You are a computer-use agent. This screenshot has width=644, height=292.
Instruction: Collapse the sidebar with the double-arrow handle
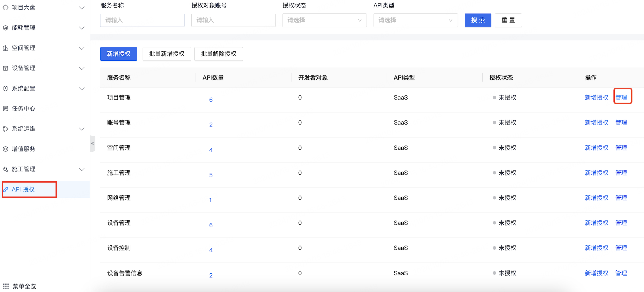(x=93, y=143)
